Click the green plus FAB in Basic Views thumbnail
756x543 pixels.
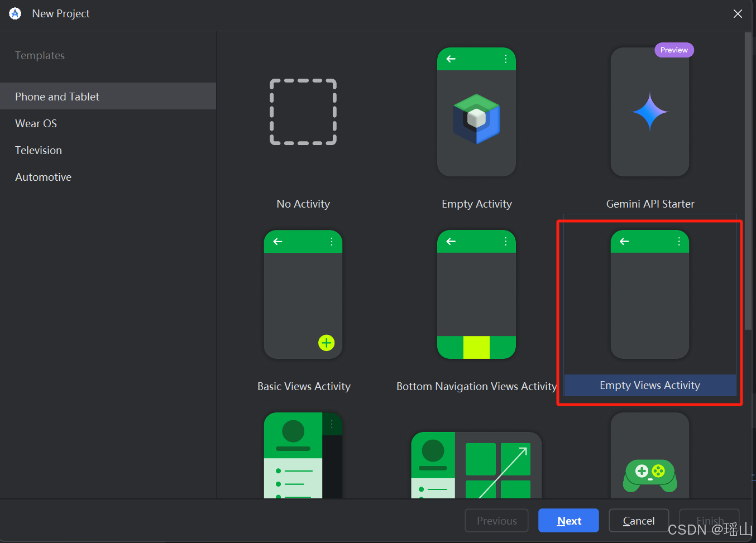[x=326, y=343]
